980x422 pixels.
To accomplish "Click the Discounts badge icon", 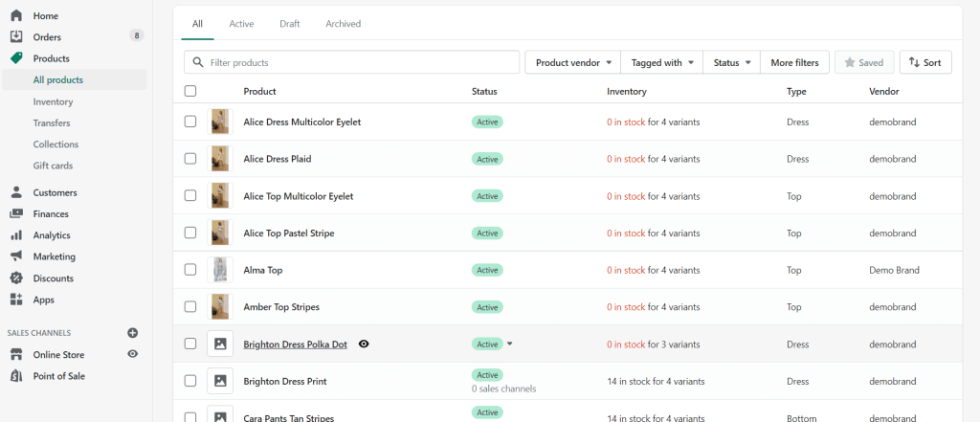I will click(16, 278).
